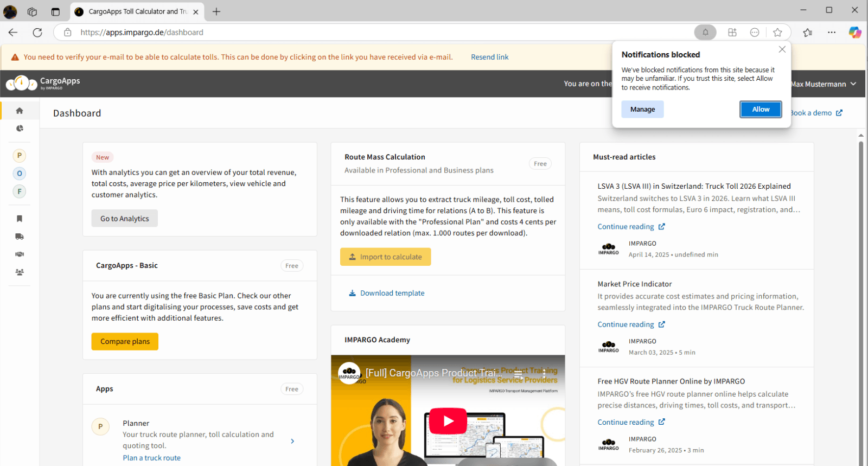The height and width of the screenshot is (466, 868).
Task: Open browser favorites star icon
Action: 777,33
